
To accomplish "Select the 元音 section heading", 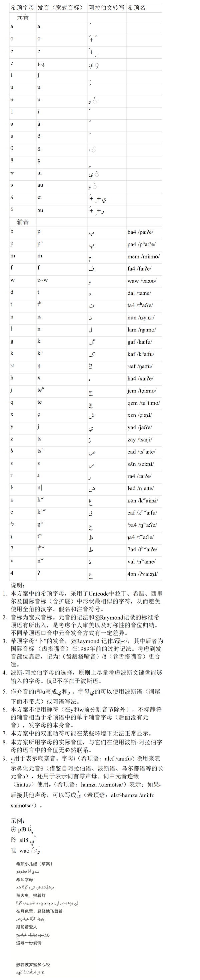I will 23,17.
